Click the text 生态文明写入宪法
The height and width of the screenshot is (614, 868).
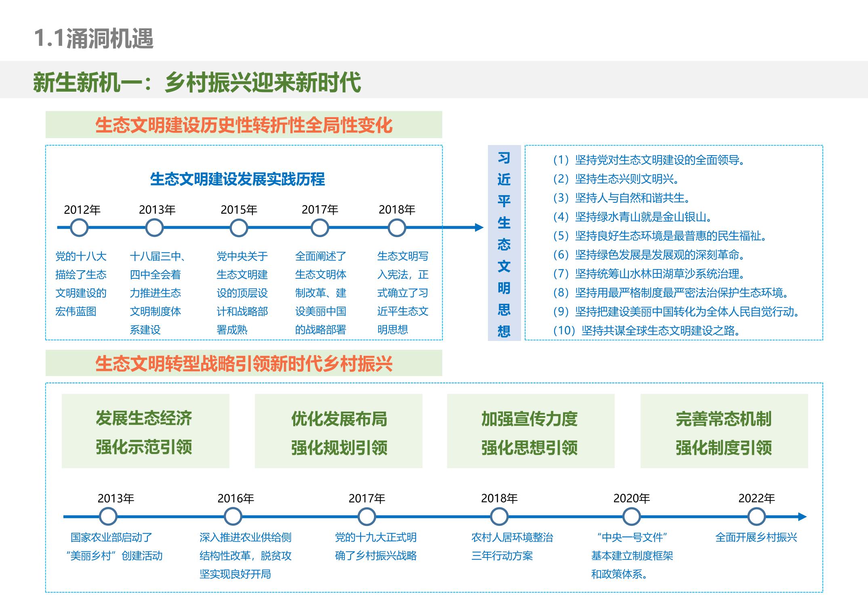(403, 293)
